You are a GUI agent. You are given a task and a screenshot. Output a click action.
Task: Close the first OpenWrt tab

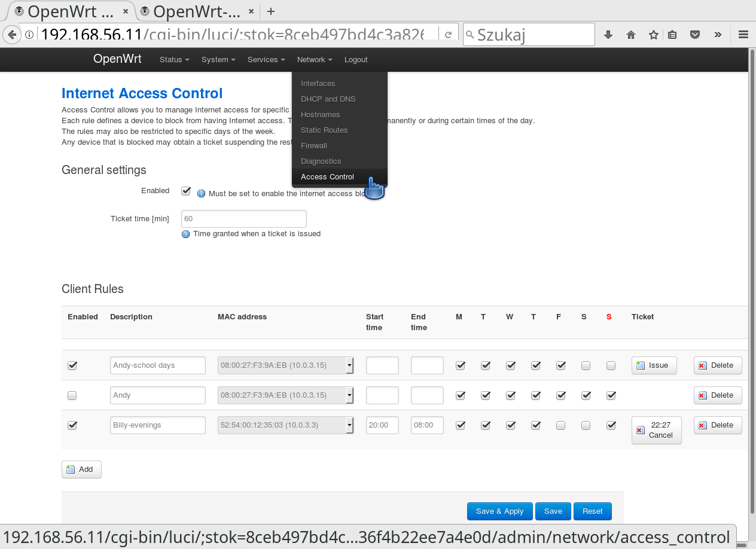click(125, 11)
